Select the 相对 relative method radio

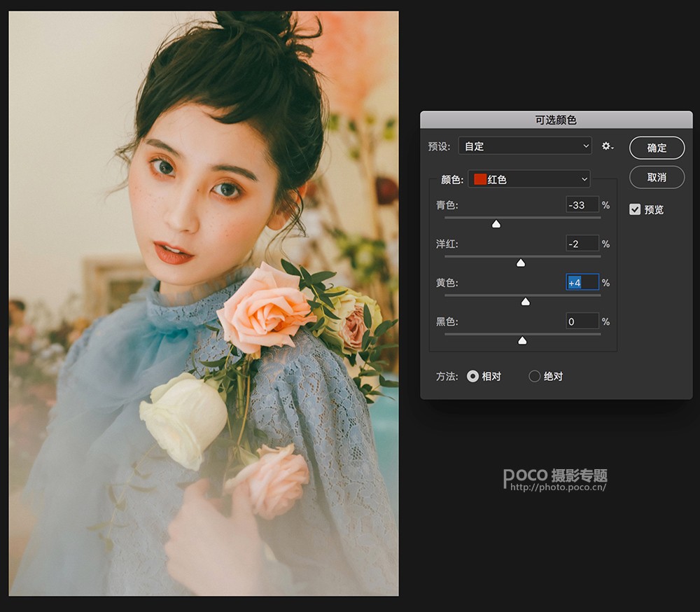[x=472, y=376]
